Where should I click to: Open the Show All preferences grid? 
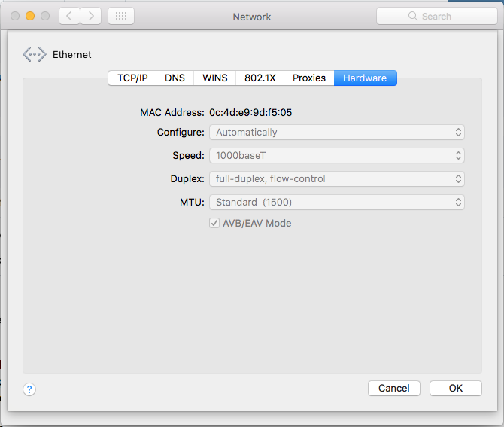point(121,16)
